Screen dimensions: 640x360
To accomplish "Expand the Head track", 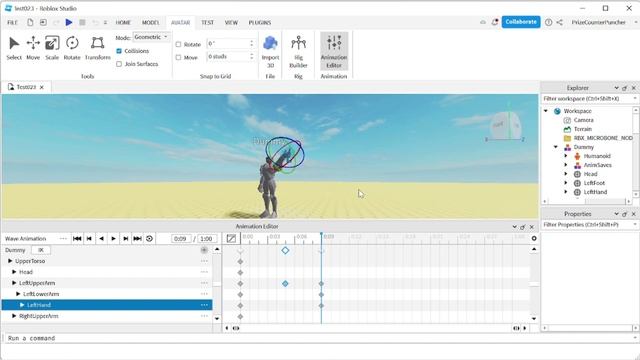I will click(14, 272).
